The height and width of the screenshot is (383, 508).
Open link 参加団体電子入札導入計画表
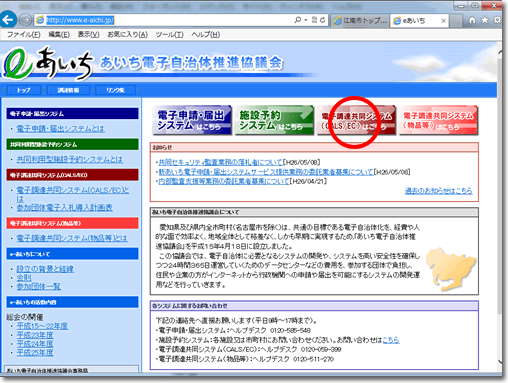point(65,208)
